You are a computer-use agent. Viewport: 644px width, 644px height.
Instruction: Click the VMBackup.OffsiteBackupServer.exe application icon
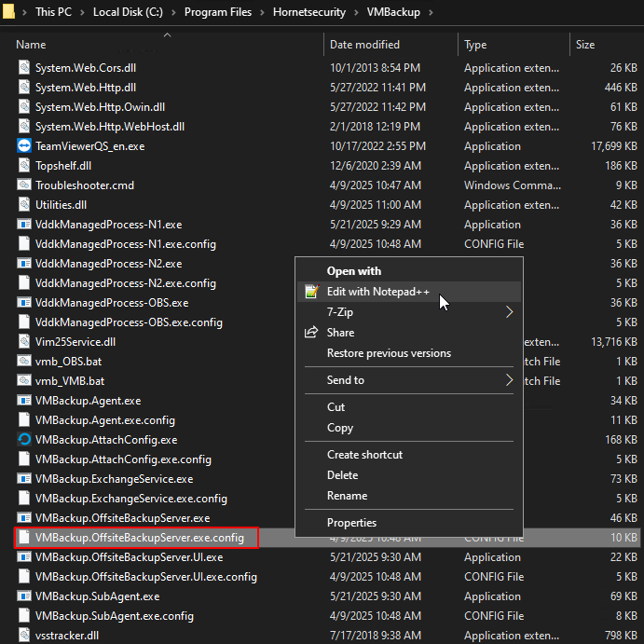click(x=24, y=518)
